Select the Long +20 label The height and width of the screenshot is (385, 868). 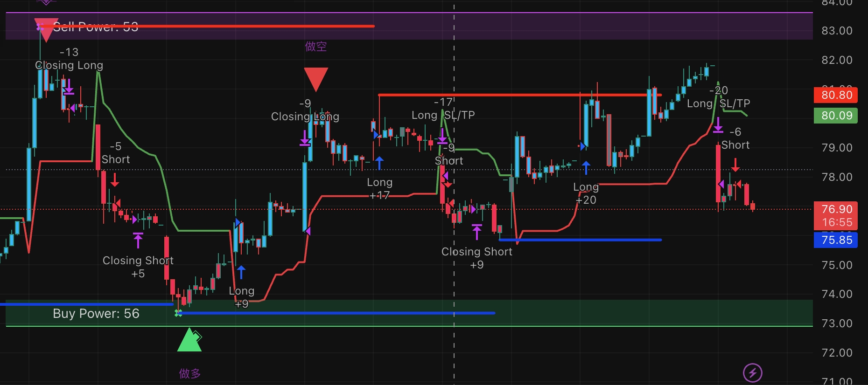tap(586, 193)
